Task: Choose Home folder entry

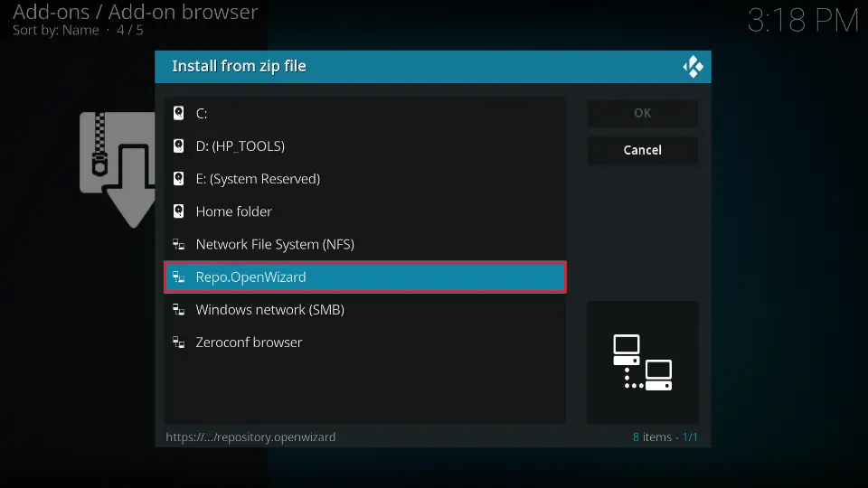Action: [x=364, y=211]
